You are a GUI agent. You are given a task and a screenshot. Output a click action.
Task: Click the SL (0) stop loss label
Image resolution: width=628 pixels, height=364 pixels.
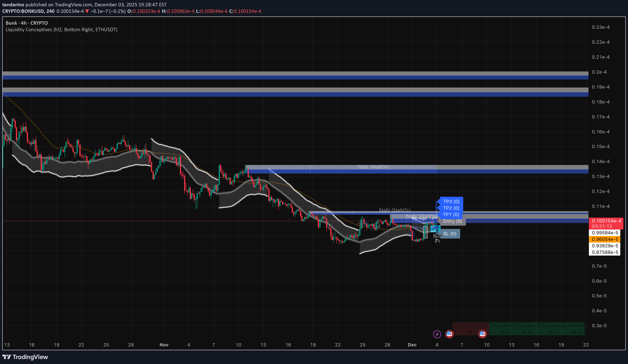pos(450,234)
